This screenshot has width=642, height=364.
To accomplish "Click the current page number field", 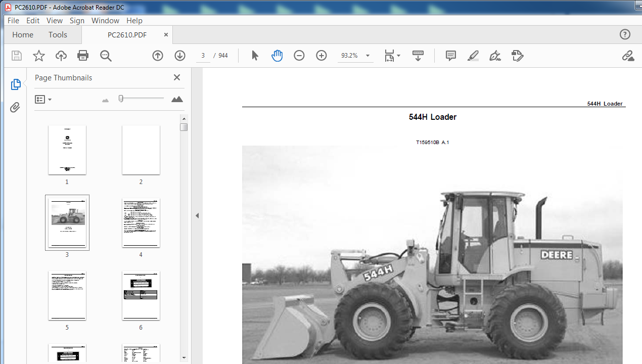I will pyautogui.click(x=203, y=56).
